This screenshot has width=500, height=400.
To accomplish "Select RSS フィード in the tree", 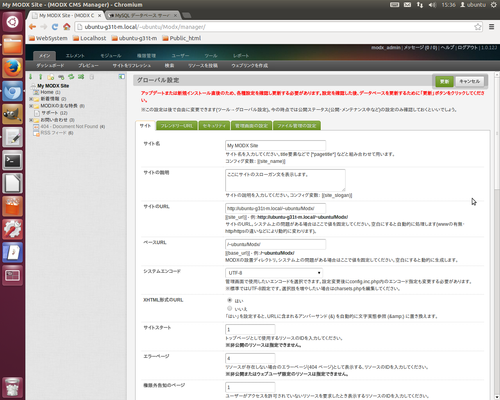I will coord(54,133).
